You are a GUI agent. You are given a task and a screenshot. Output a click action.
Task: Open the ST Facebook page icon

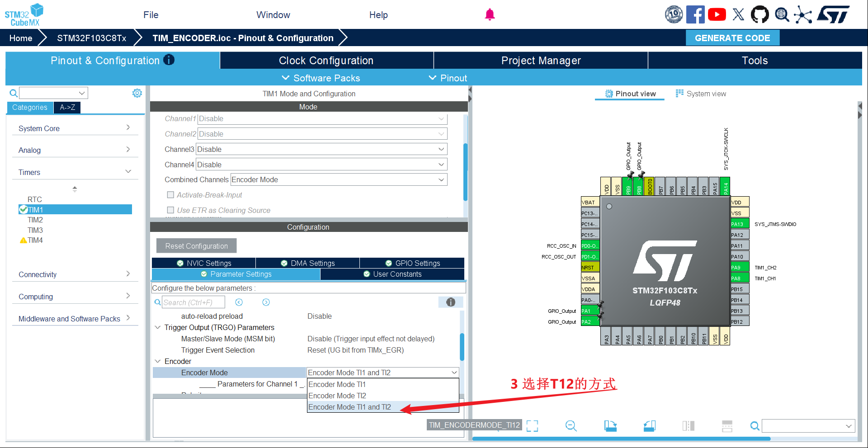(695, 14)
